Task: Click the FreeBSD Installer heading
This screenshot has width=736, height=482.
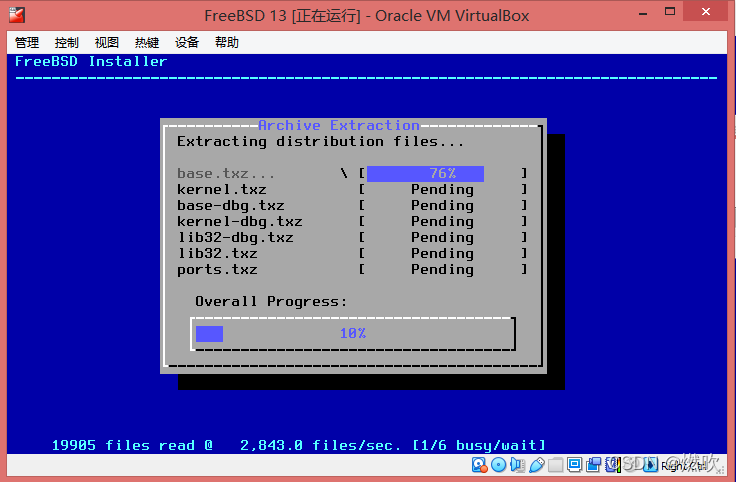Action: tap(91, 61)
